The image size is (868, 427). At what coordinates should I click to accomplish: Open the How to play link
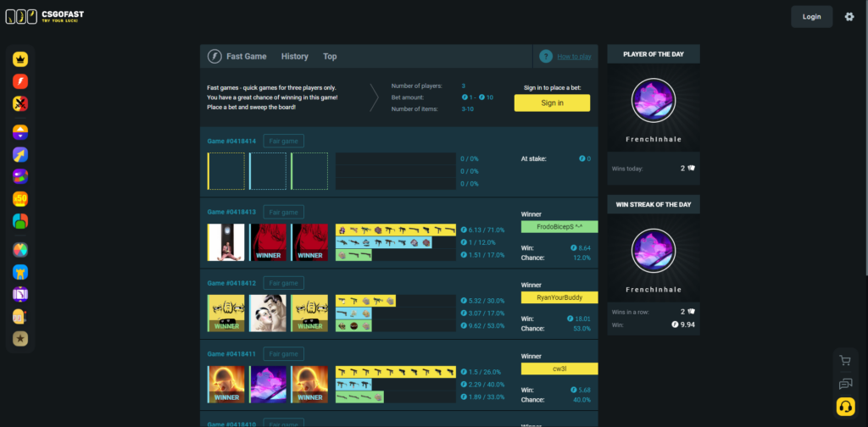click(574, 57)
